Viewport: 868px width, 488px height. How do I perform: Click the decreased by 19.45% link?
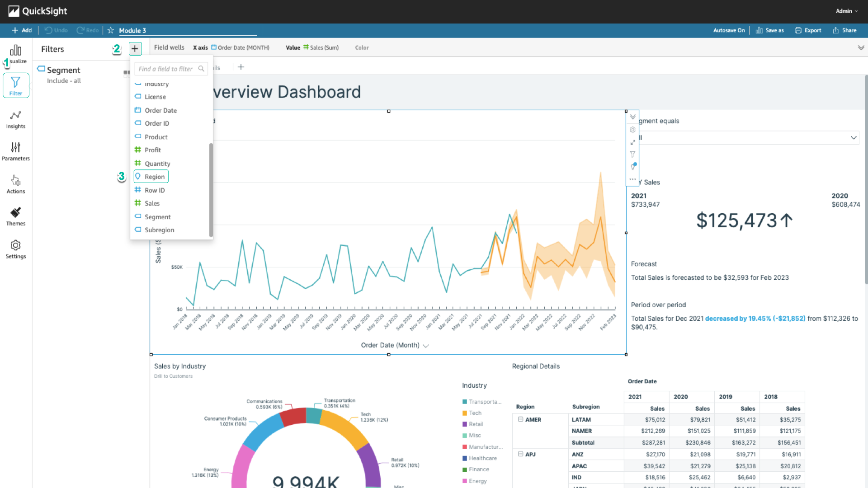click(x=755, y=319)
